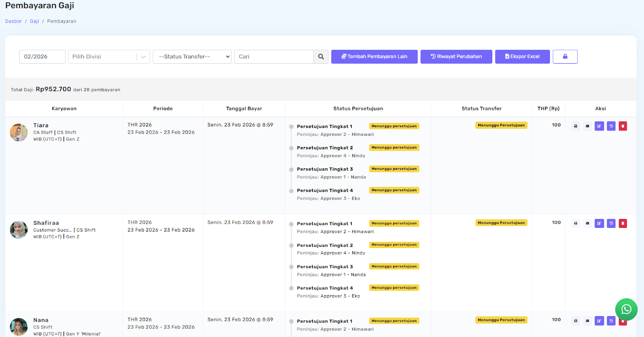Print Shafiraa's payment slip

pos(576,223)
